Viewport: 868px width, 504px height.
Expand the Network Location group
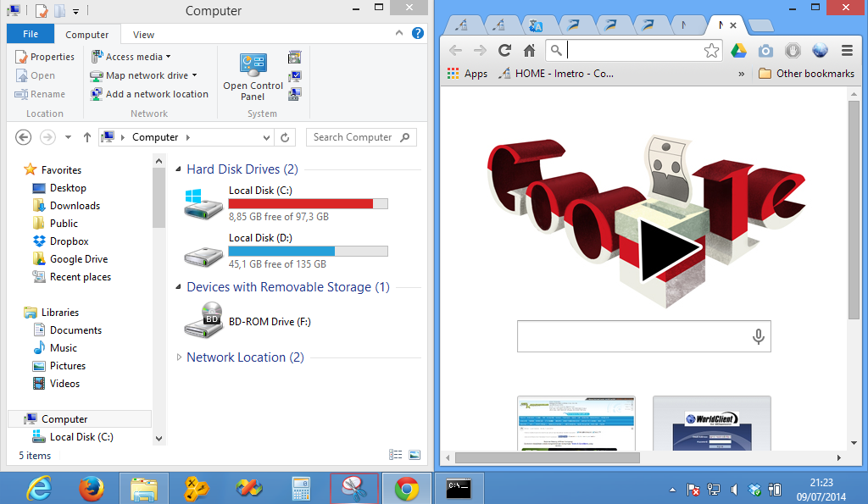179,357
